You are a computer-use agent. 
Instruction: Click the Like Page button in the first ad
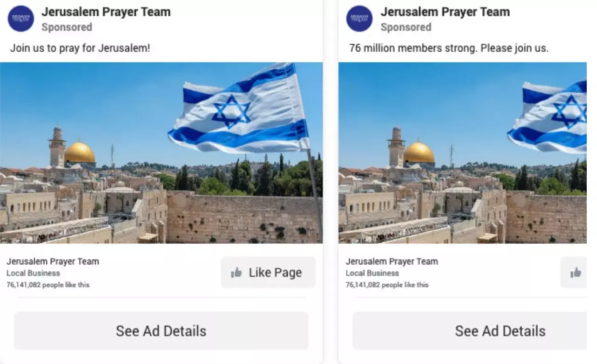tap(268, 272)
